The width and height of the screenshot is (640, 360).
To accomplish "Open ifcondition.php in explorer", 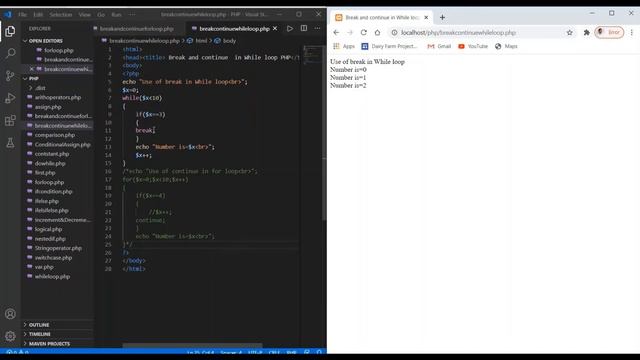I will (x=53, y=191).
